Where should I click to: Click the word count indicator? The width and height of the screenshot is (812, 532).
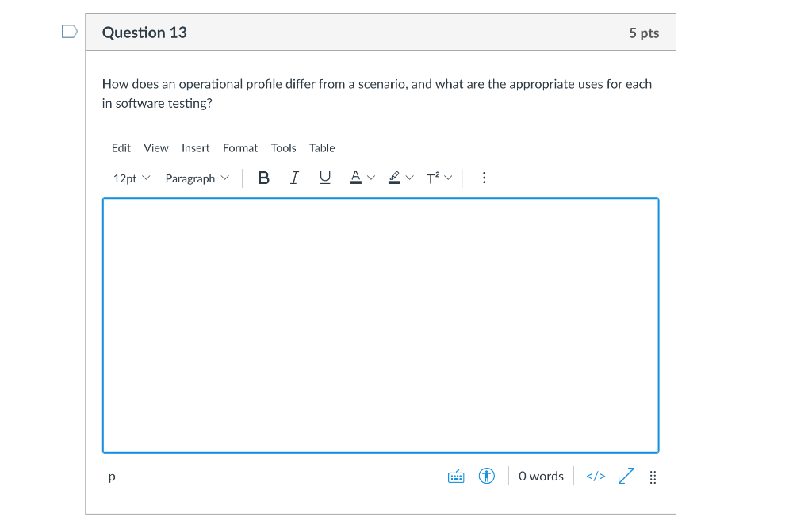tap(541, 476)
